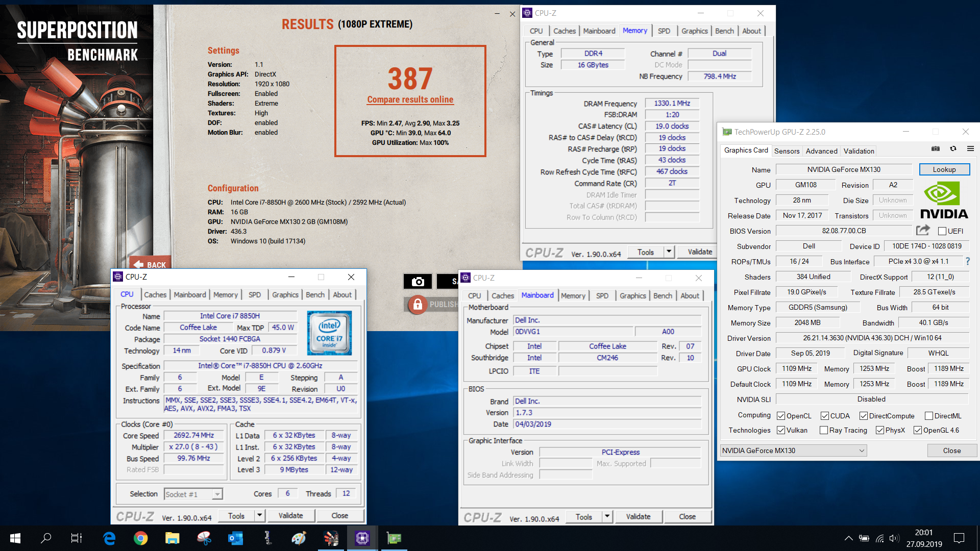Launch Microsoft Edge from the taskbar
Viewport: 980px width, 551px height.
click(109, 538)
